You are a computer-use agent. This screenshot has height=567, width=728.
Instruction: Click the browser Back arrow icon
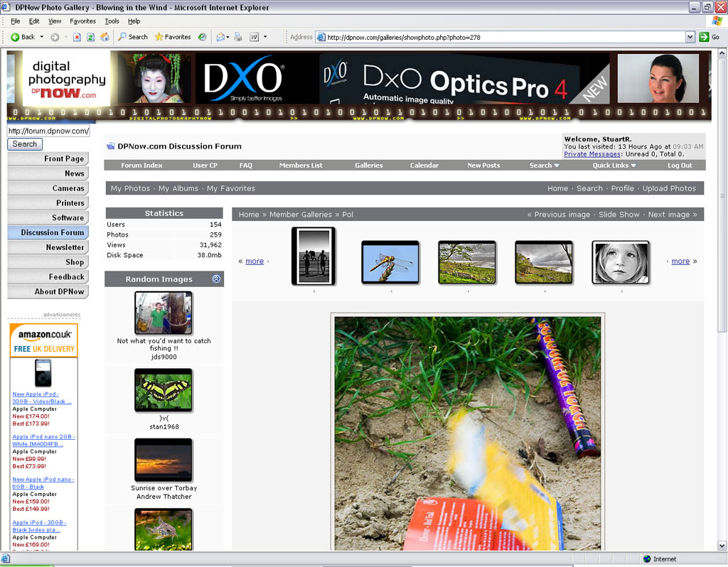pyautogui.click(x=15, y=37)
